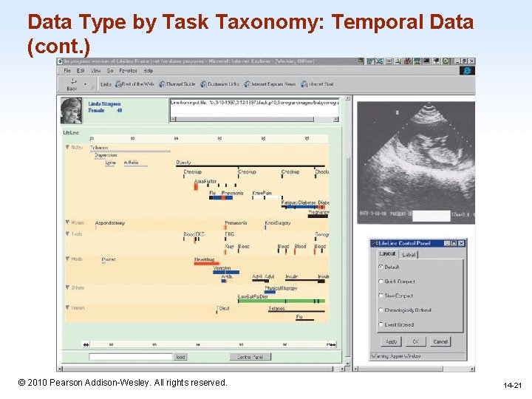
Task: Open the Go menu
Action: [x=110, y=71]
